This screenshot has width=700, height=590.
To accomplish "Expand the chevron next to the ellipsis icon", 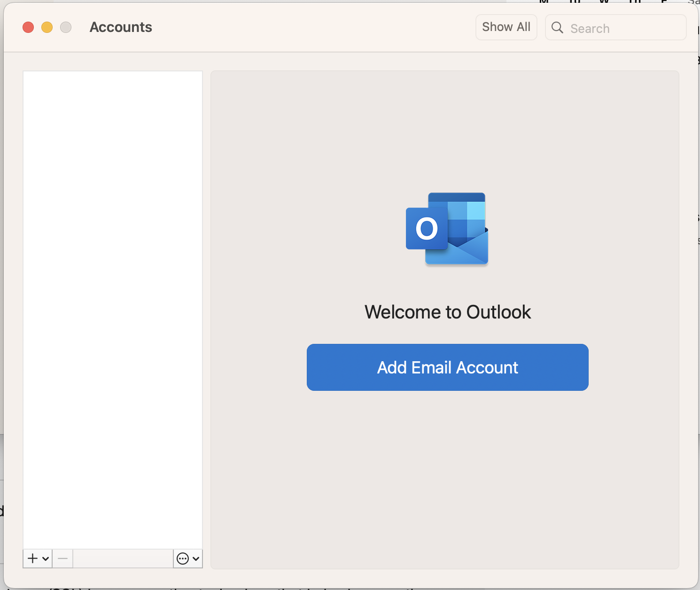I will point(196,559).
